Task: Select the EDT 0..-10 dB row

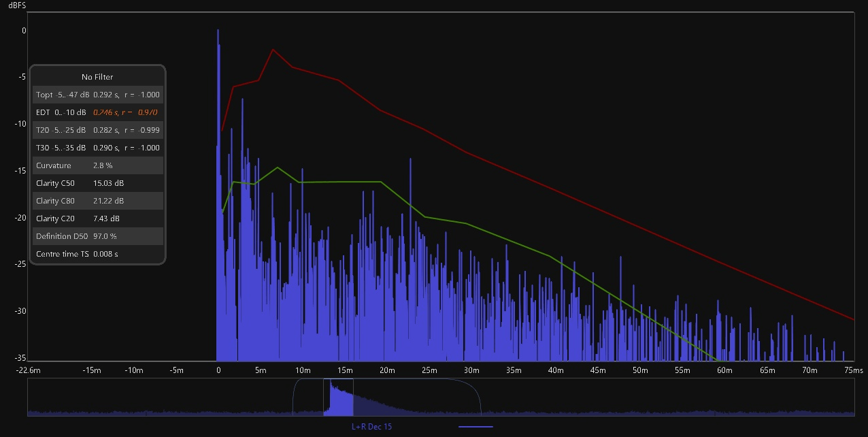Action: [97, 112]
